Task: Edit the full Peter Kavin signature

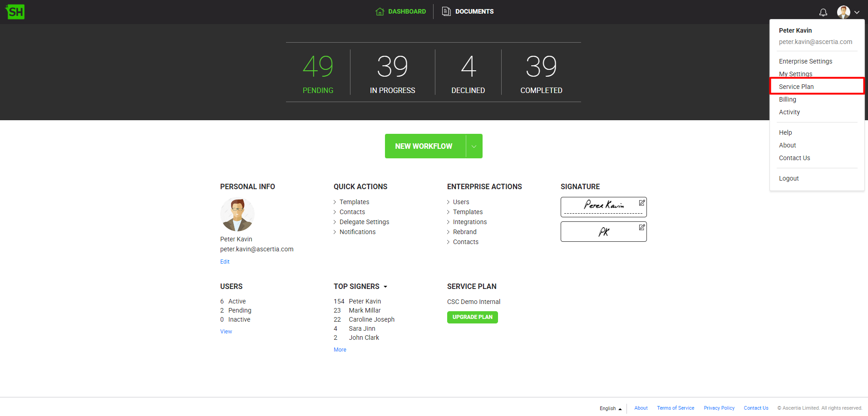Action: coord(641,203)
